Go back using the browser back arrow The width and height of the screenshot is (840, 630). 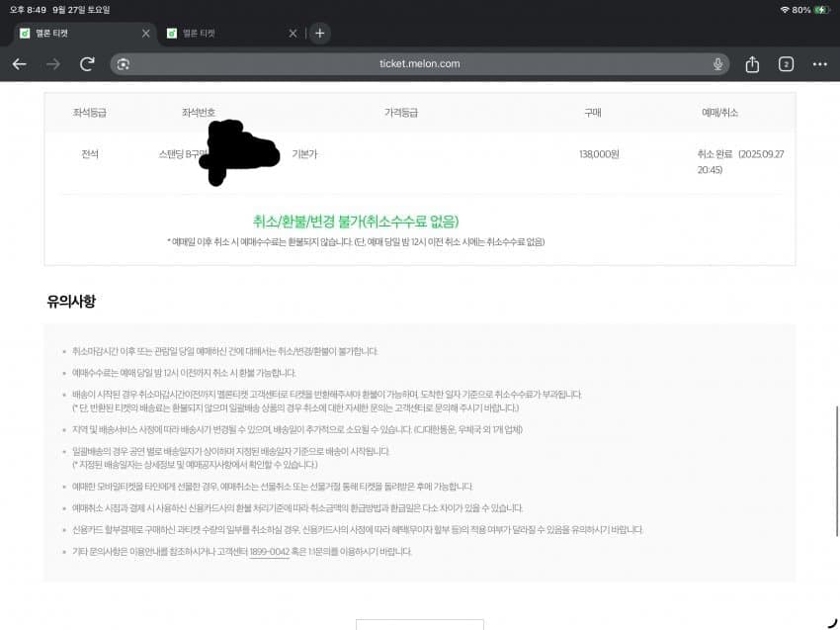pyautogui.click(x=20, y=63)
